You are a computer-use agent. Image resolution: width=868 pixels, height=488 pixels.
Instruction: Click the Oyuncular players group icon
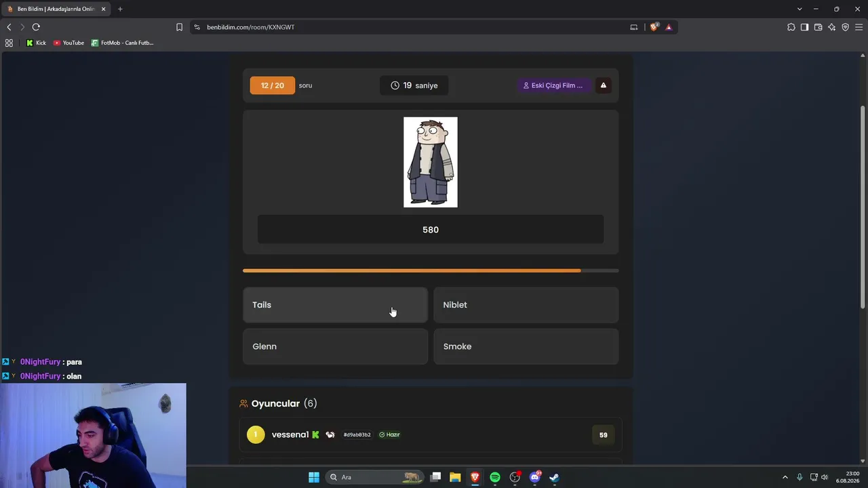(244, 404)
